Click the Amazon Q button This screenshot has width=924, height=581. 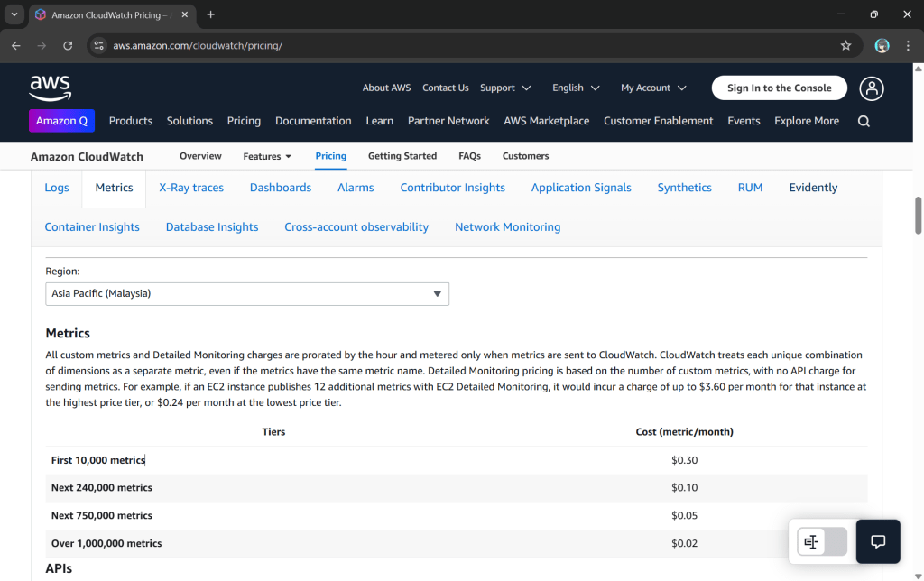[x=62, y=121]
